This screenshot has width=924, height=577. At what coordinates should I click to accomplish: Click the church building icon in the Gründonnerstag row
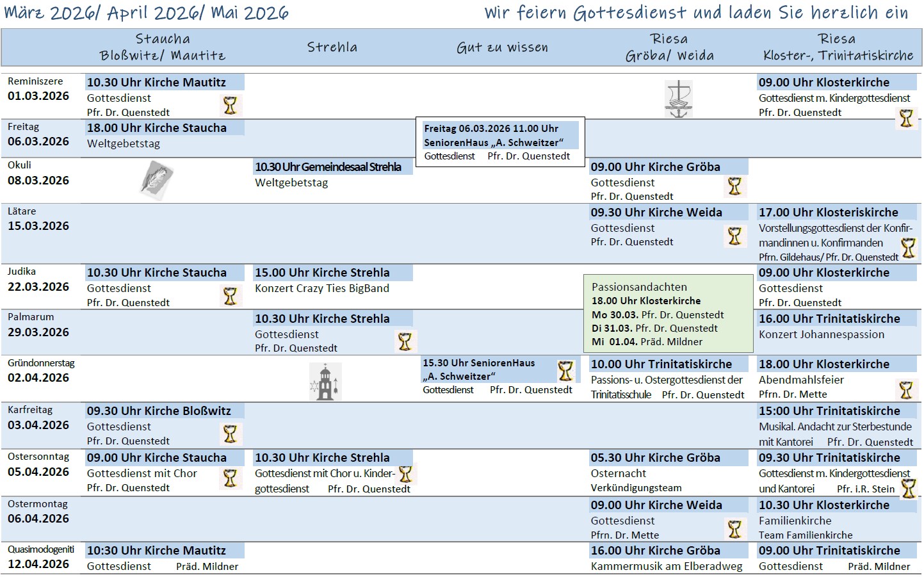(x=325, y=382)
